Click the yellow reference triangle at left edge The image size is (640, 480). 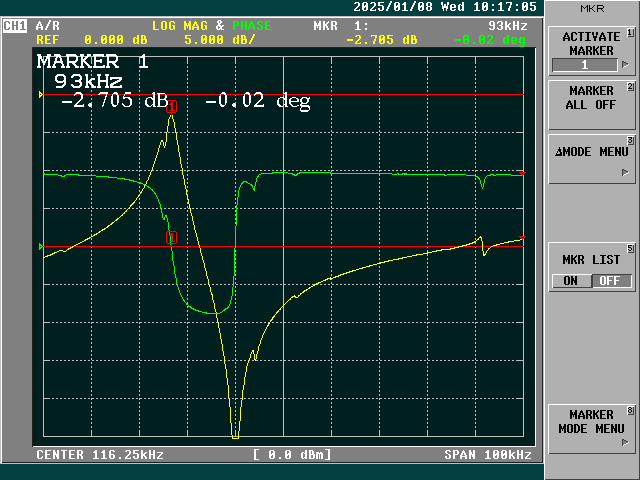[41, 95]
